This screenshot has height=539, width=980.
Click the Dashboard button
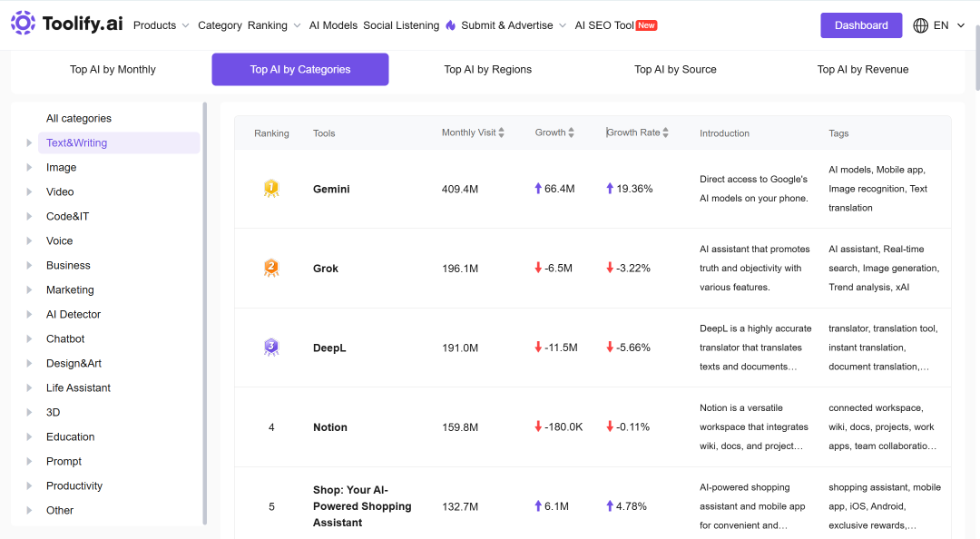[x=861, y=25]
